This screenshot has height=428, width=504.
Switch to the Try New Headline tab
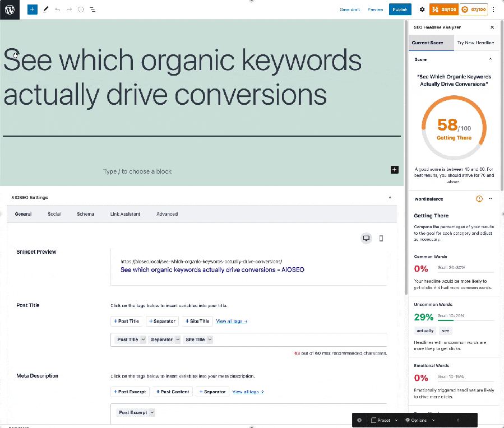pos(475,43)
